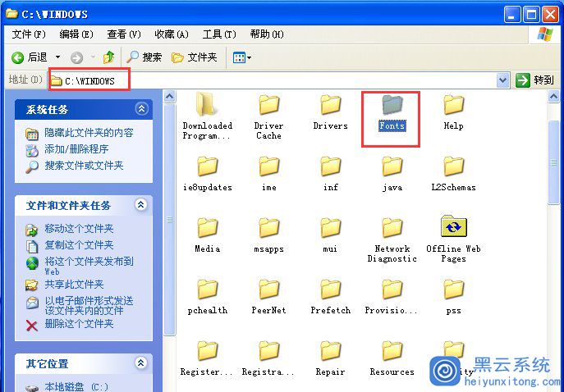Select the Register... folder

(x=206, y=358)
